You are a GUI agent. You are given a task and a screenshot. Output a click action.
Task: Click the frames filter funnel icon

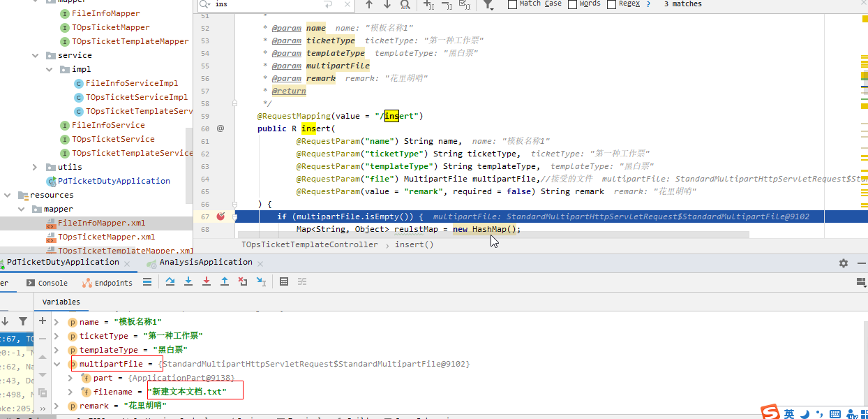[x=23, y=321]
